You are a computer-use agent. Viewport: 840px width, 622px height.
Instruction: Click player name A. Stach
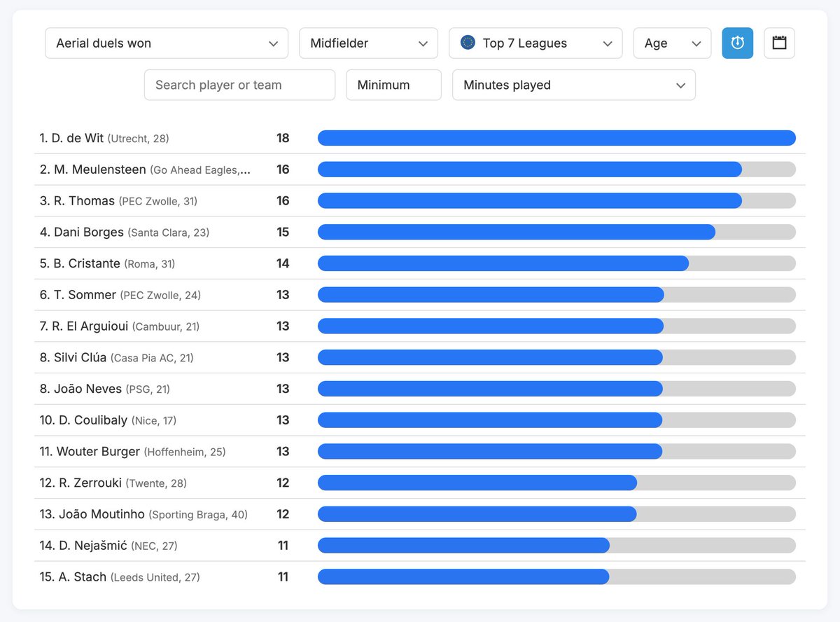tap(82, 577)
